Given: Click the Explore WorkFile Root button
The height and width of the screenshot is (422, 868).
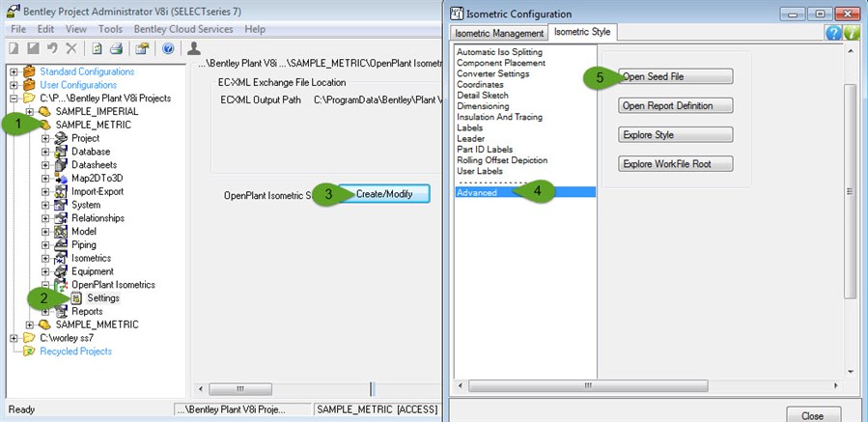Looking at the screenshot, I should [x=675, y=164].
